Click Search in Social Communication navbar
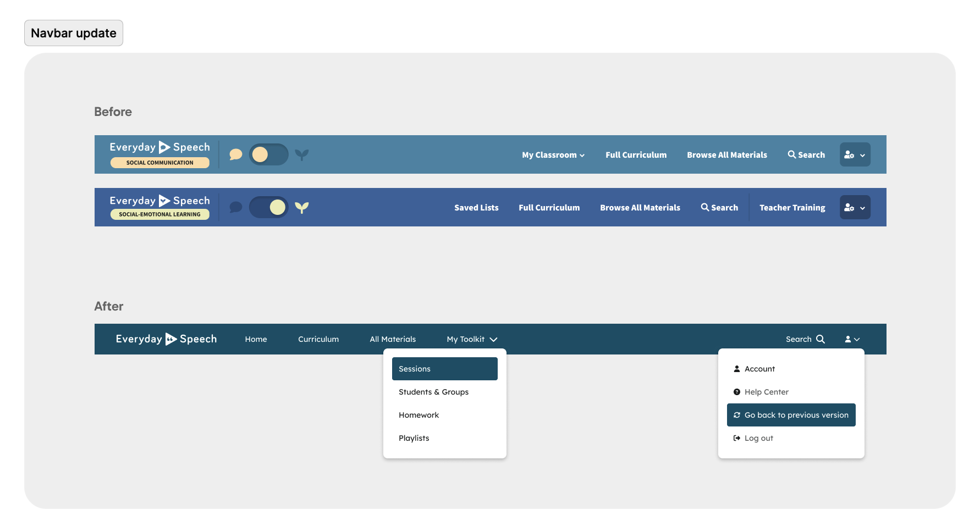Screen dimensions: 980x532 (x=806, y=155)
